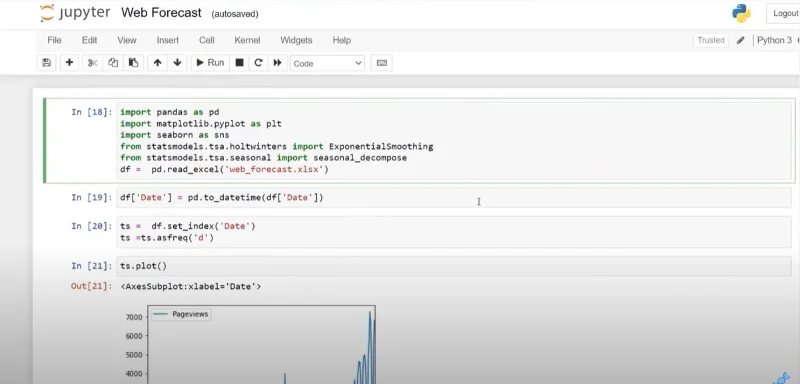Paste cells below icon
The image size is (800, 384).
[x=133, y=63]
